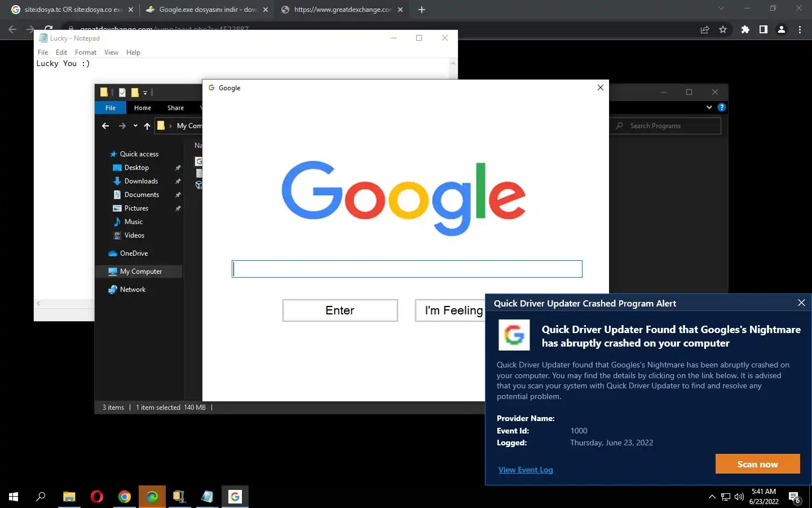Screen dimensions: 812x508
Task: Open Chrome profile avatar icon
Action: click(782, 29)
